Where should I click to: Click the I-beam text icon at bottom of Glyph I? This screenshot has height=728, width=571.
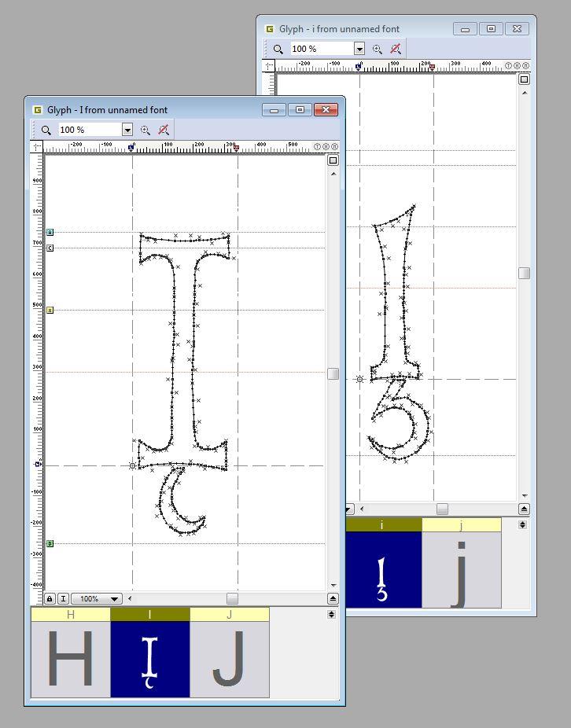click(63, 598)
